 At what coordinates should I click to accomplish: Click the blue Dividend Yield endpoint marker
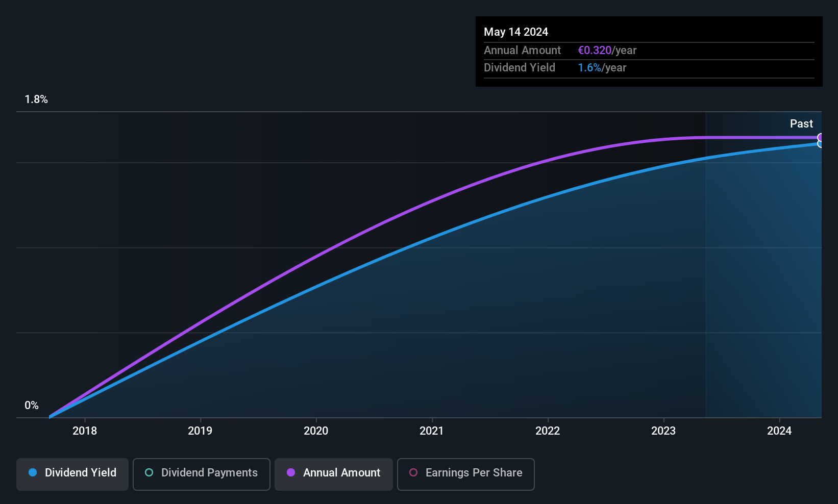tap(821, 144)
